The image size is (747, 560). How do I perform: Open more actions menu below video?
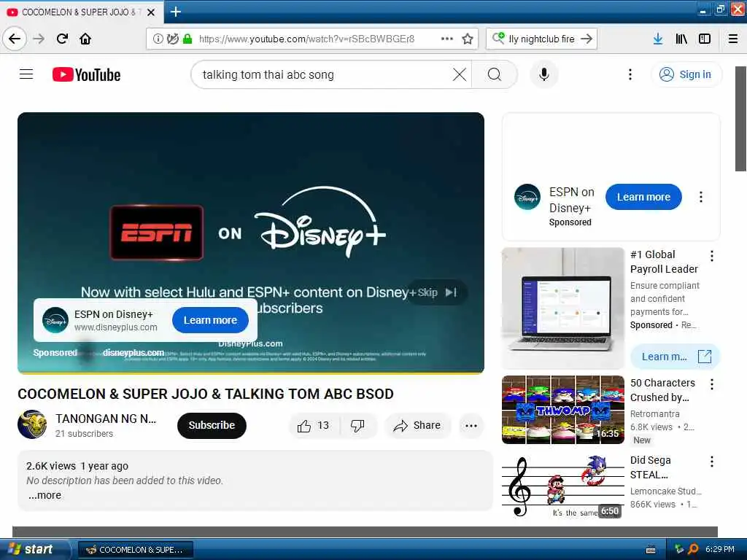pyautogui.click(x=471, y=426)
